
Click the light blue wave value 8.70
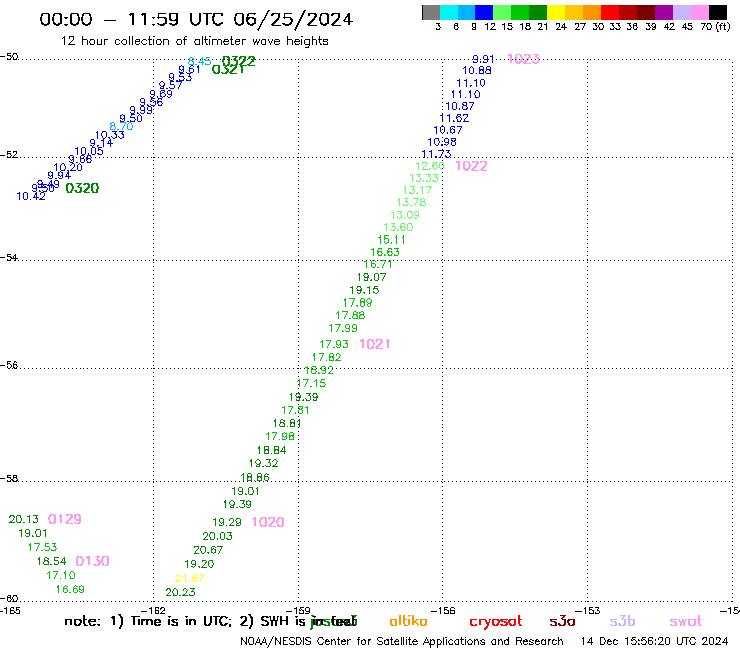pyautogui.click(x=121, y=127)
